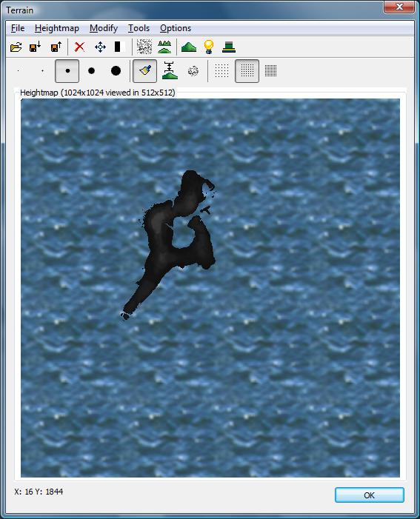Open the Modify menu
The image size is (420, 519).
pyautogui.click(x=104, y=28)
